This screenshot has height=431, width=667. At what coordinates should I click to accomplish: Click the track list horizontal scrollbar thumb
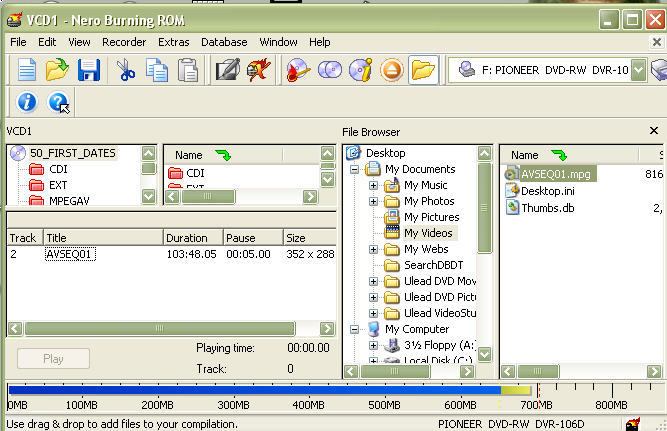pos(160,328)
